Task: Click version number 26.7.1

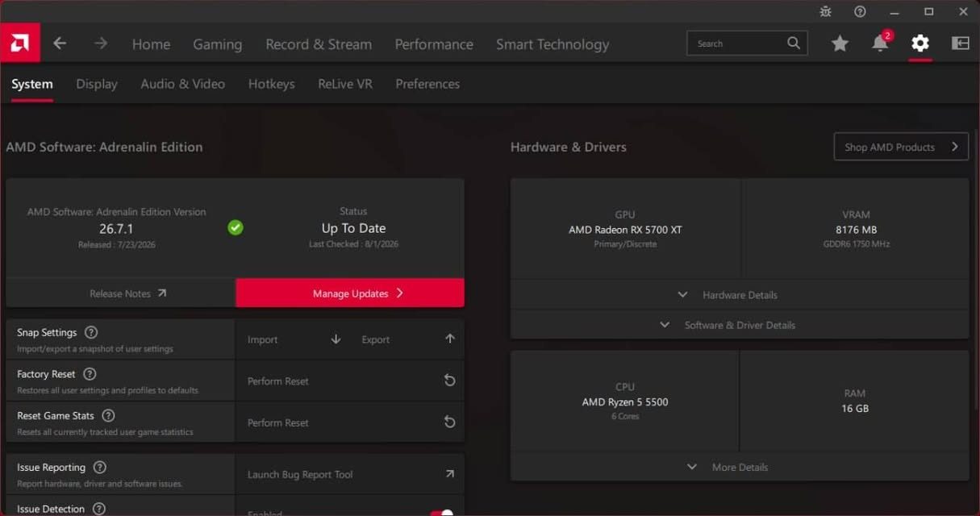Action: (x=116, y=229)
